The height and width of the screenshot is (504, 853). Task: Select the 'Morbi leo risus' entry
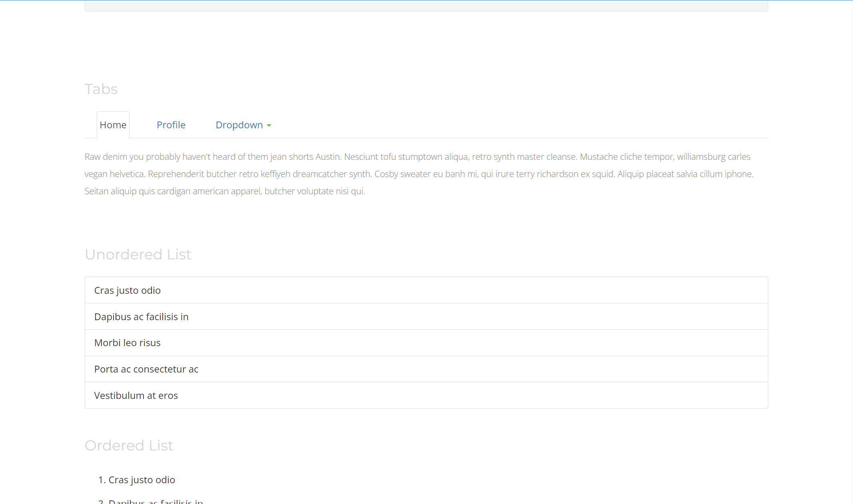127,343
